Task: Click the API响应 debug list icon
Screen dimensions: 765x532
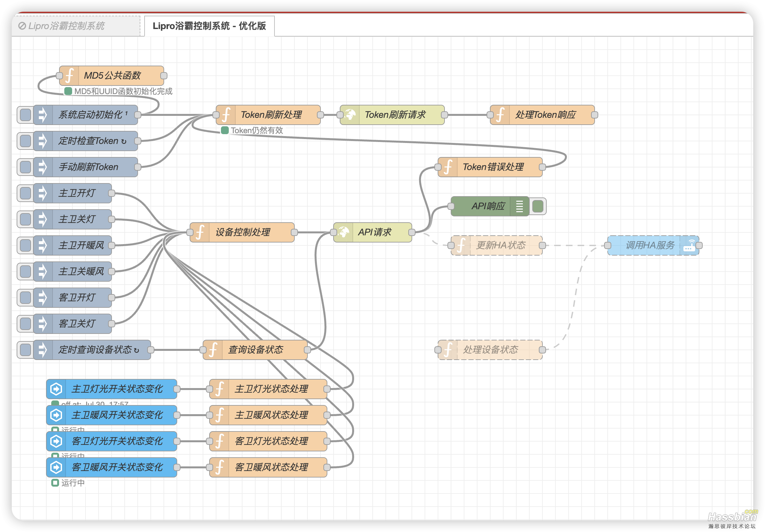Action: (x=519, y=206)
